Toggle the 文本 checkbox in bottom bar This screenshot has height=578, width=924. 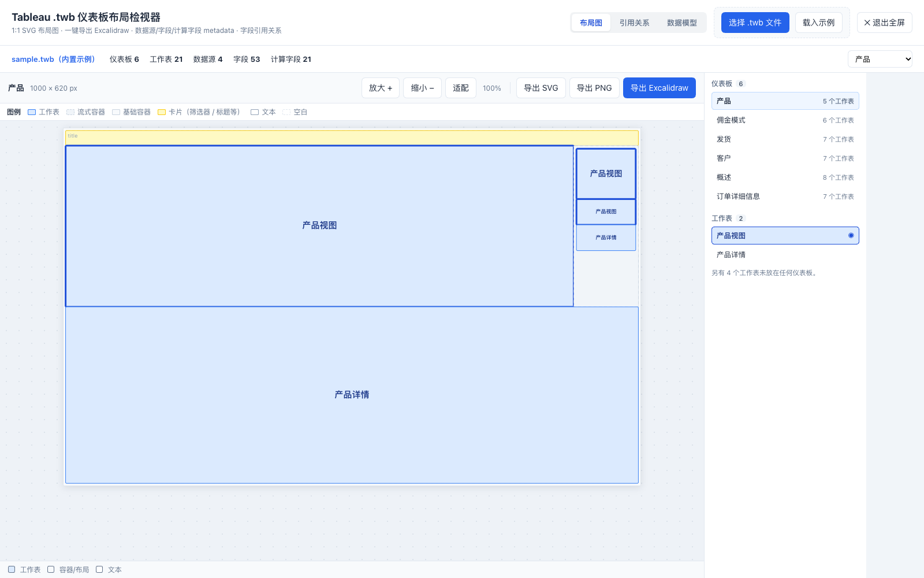coord(99,569)
